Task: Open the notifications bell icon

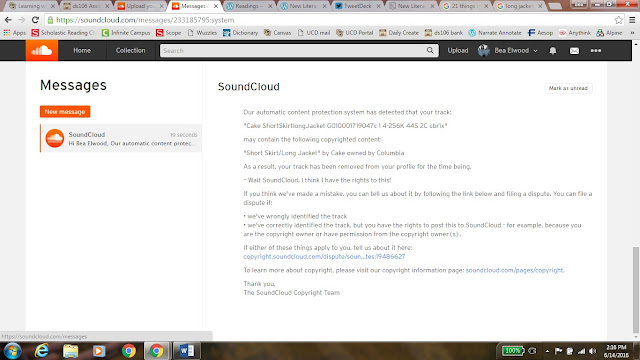Action: (553, 51)
